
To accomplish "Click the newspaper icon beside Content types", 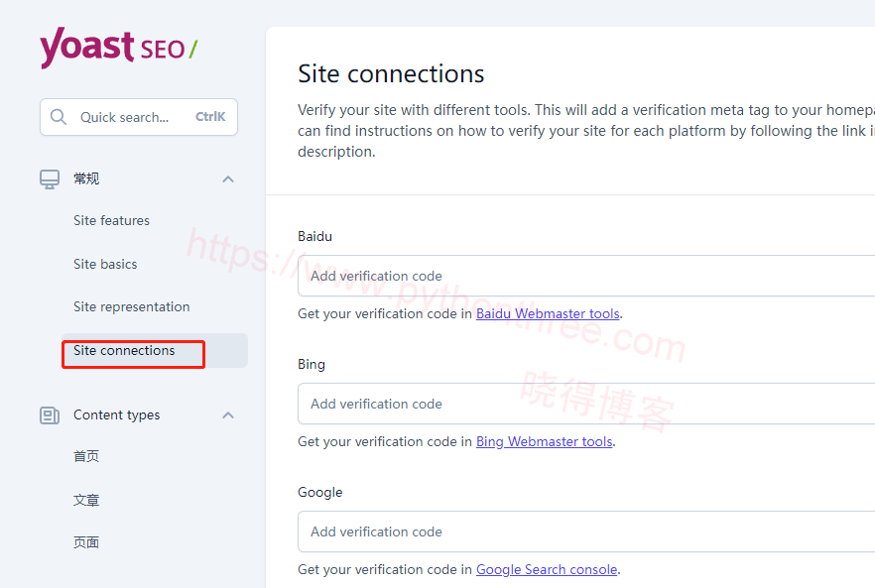I will (x=50, y=415).
